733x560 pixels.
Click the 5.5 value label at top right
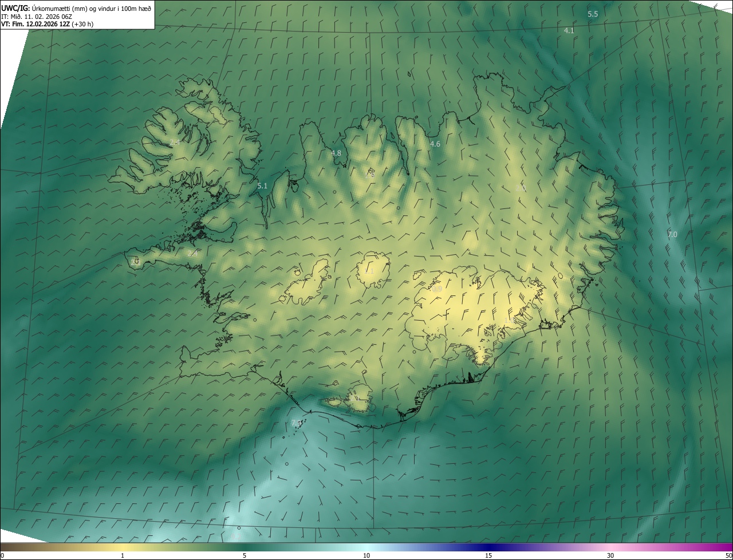(x=593, y=14)
